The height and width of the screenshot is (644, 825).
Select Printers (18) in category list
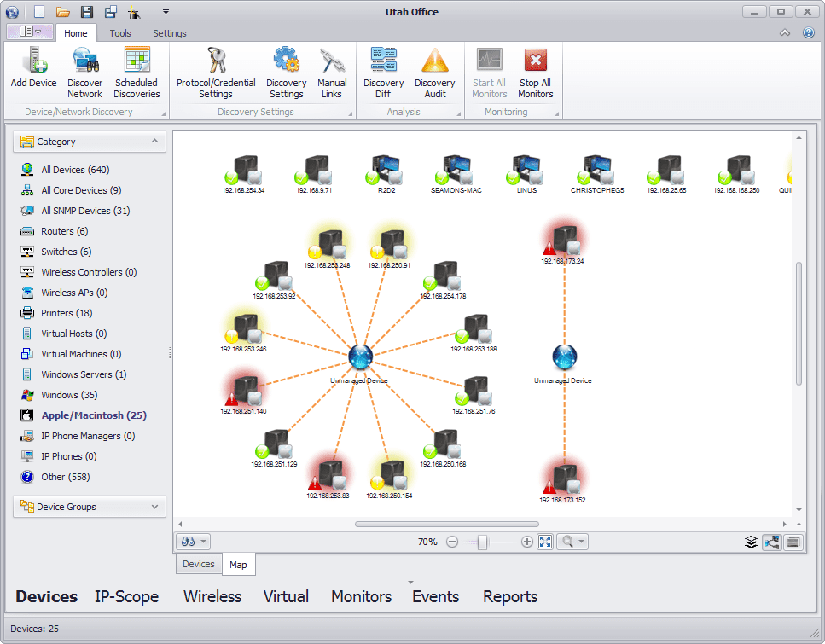pyautogui.click(x=67, y=313)
